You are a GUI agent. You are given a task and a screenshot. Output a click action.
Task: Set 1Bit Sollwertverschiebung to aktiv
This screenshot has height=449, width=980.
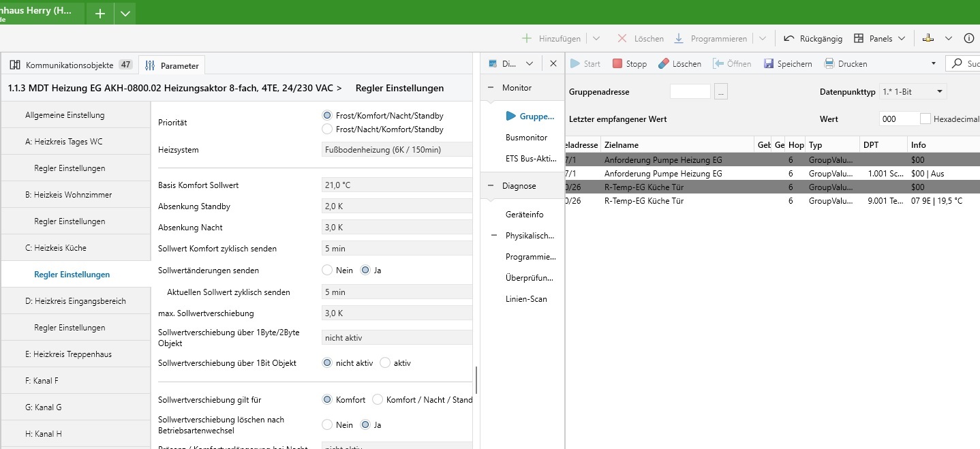tap(385, 363)
